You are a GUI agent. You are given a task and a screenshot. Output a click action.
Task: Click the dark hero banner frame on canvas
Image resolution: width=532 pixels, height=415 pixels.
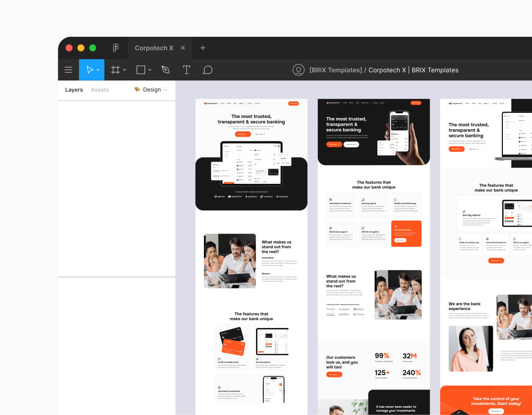click(373, 131)
